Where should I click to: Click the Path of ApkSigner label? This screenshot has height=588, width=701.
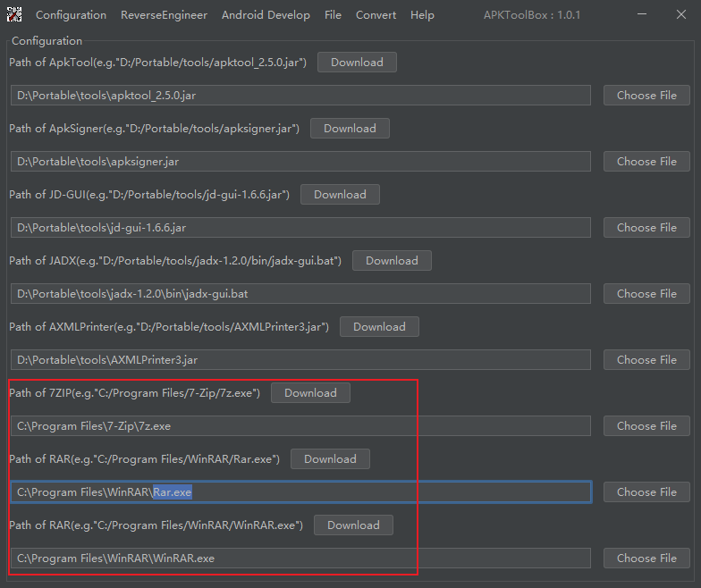pos(154,129)
